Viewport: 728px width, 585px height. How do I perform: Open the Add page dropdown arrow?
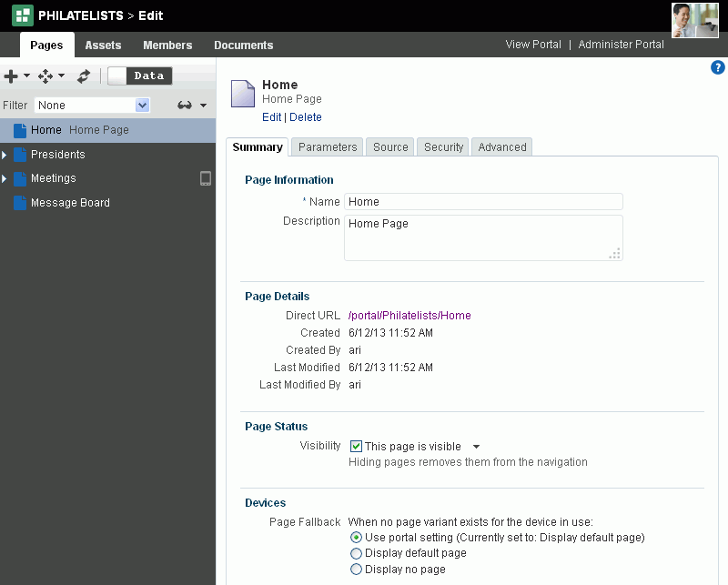coord(26,76)
